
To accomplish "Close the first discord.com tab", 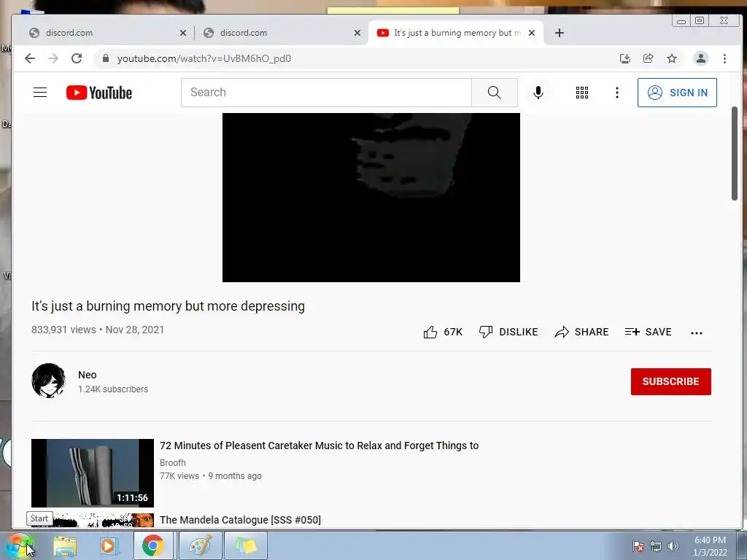I will coord(183,33).
